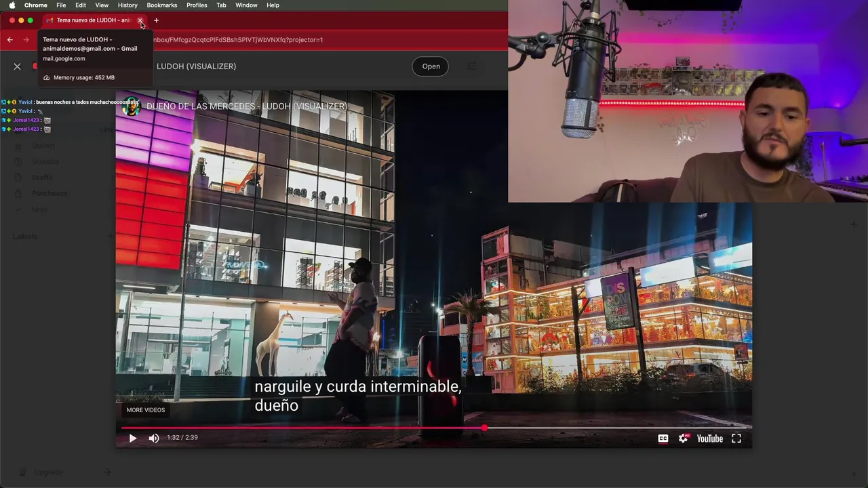Click the YouTube logo in the player
This screenshot has width=868, height=488.
point(710,439)
